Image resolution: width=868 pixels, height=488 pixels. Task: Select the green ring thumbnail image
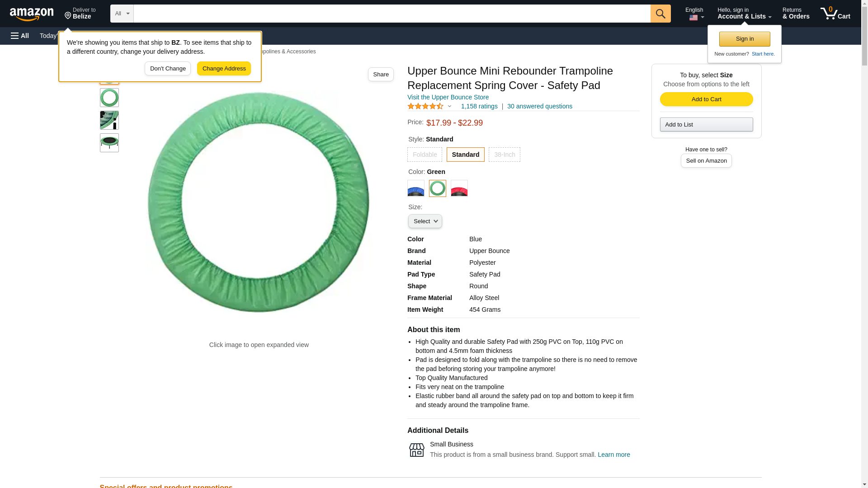click(109, 98)
